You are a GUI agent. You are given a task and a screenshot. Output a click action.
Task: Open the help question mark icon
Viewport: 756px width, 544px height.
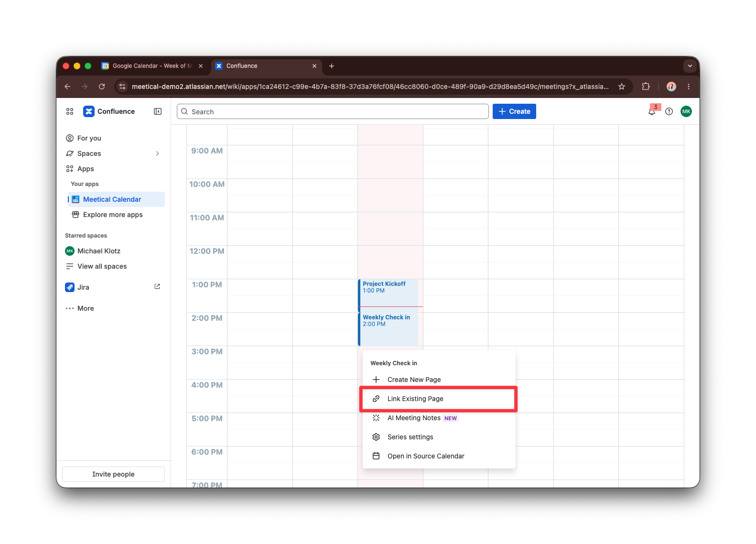[x=669, y=111]
